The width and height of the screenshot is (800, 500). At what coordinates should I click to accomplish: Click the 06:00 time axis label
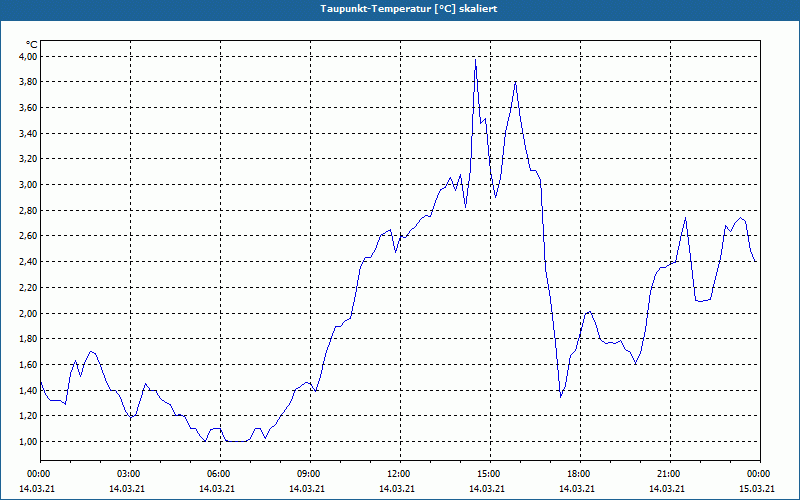pyautogui.click(x=220, y=474)
